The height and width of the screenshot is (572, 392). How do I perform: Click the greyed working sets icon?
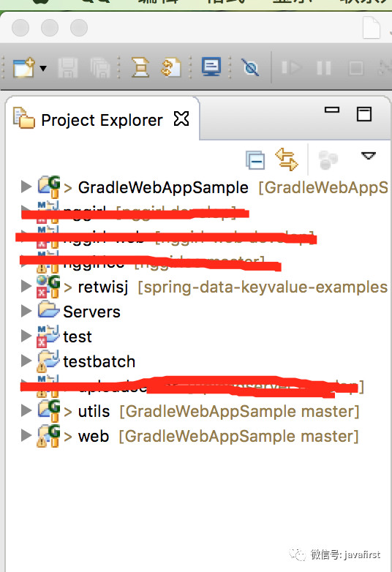(x=328, y=159)
